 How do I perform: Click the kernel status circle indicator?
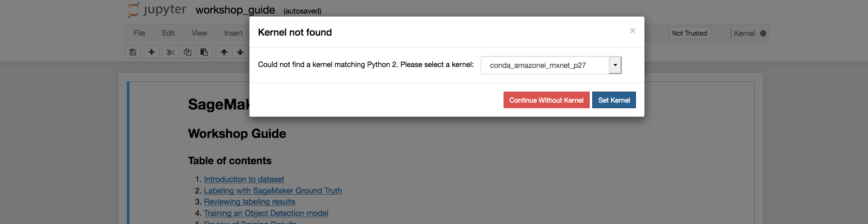[763, 34]
